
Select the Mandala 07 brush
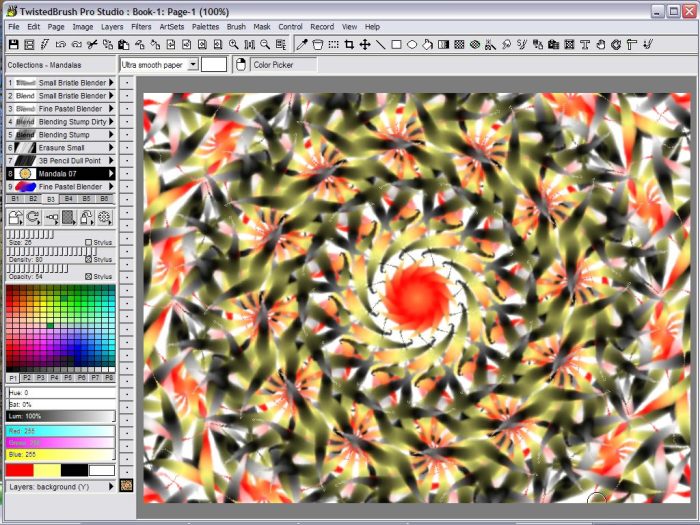pyautogui.click(x=60, y=173)
